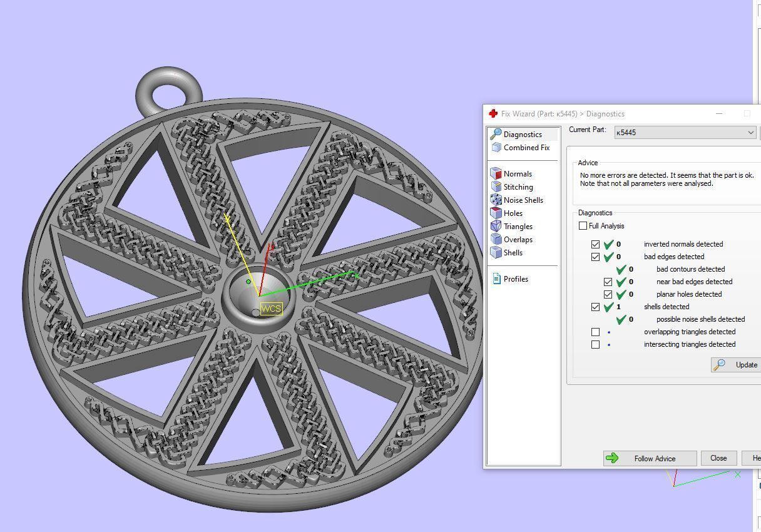Screen dimensions: 761x532
Task: Switch to the Stitching section
Action: pyautogui.click(x=518, y=187)
